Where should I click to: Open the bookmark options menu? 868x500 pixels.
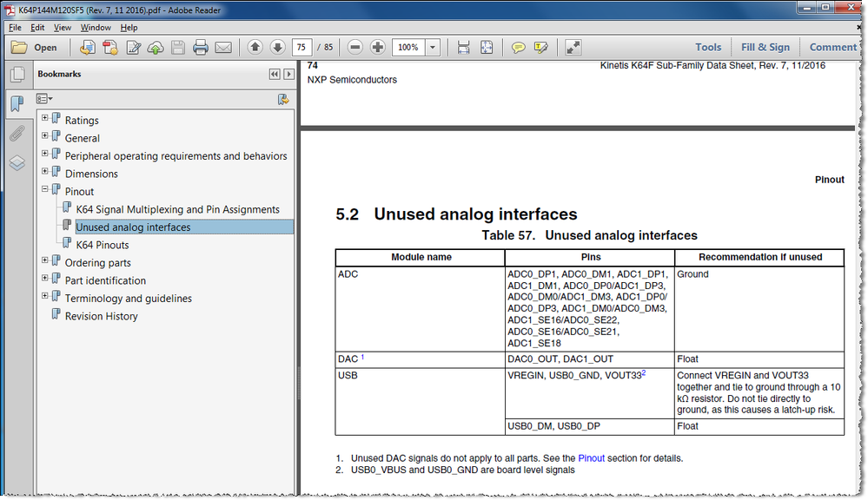pyautogui.click(x=43, y=98)
